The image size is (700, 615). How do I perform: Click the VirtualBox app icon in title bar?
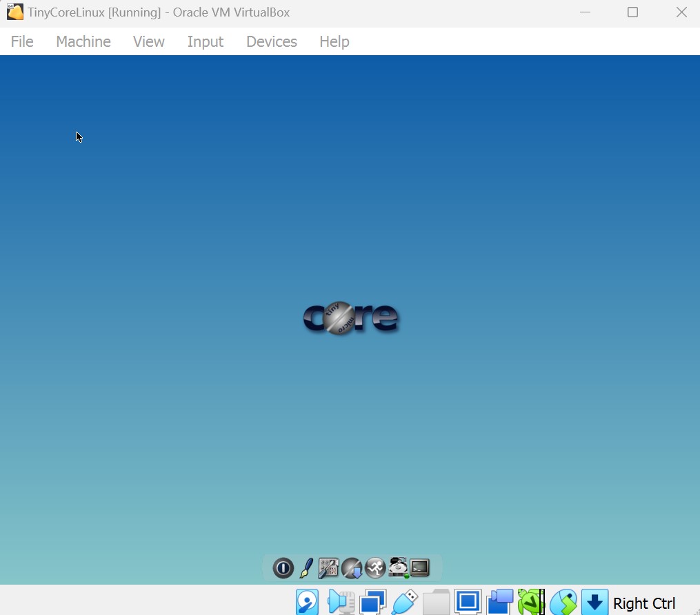click(14, 12)
